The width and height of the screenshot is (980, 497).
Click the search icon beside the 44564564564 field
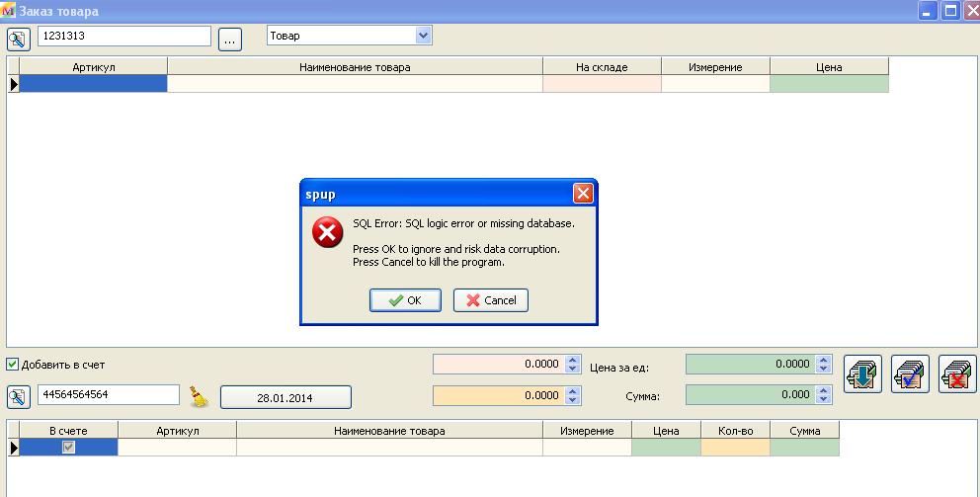[19, 397]
